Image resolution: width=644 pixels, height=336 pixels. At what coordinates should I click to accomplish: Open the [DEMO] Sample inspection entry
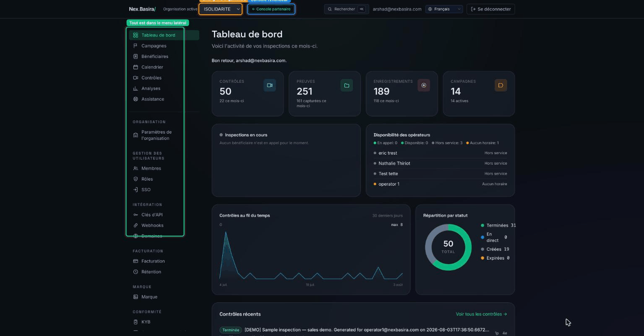(367, 330)
